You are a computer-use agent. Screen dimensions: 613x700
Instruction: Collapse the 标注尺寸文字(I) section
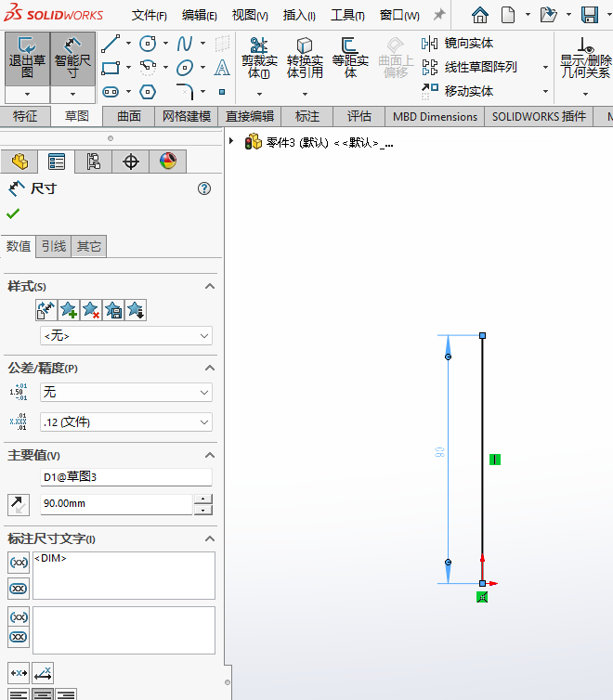(x=209, y=538)
